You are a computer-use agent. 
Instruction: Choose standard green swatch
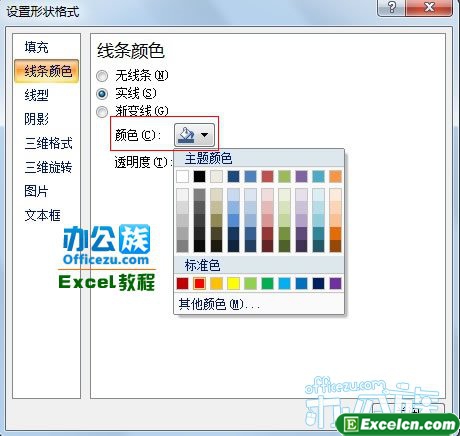coord(267,283)
